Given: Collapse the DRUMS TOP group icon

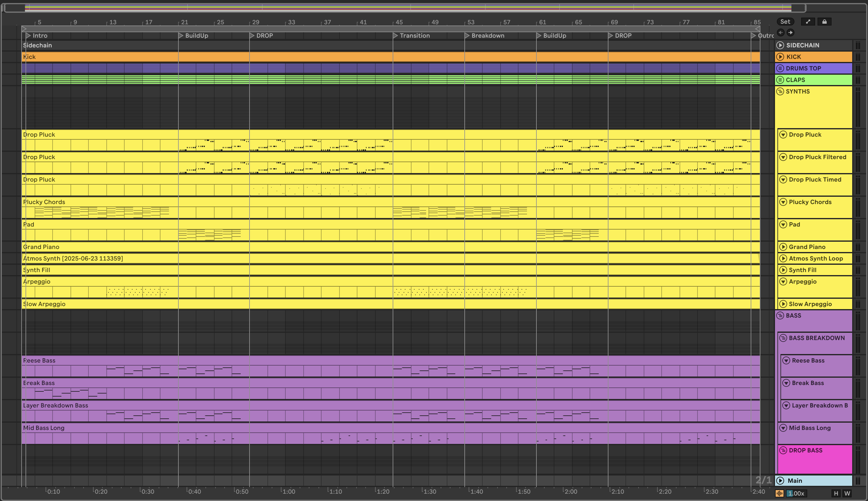Looking at the screenshot, I should tap(780, 69).
